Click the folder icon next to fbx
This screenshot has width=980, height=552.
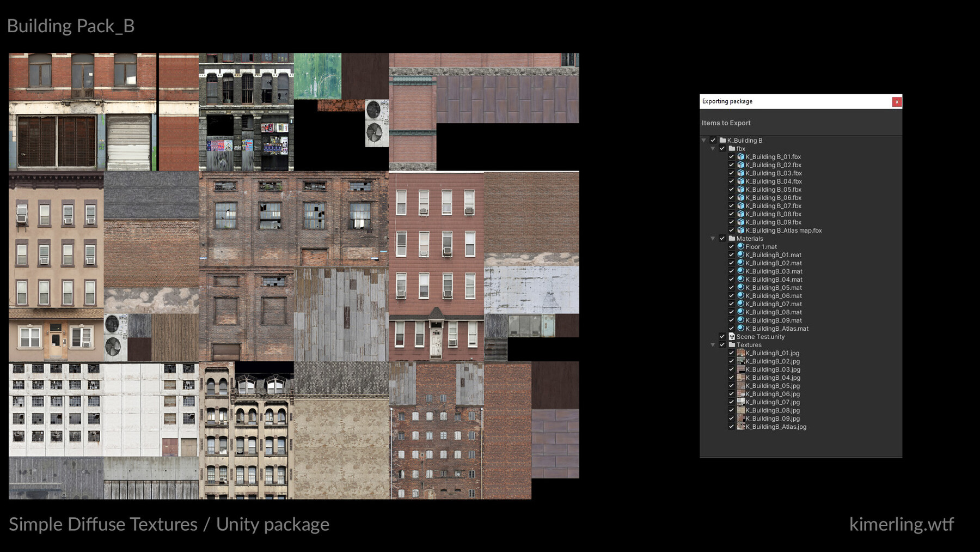click(x=732, y=148)
